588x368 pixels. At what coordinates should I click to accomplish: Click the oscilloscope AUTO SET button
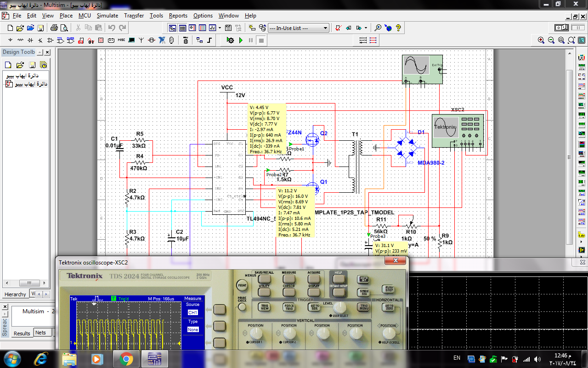tap(363, 279)
